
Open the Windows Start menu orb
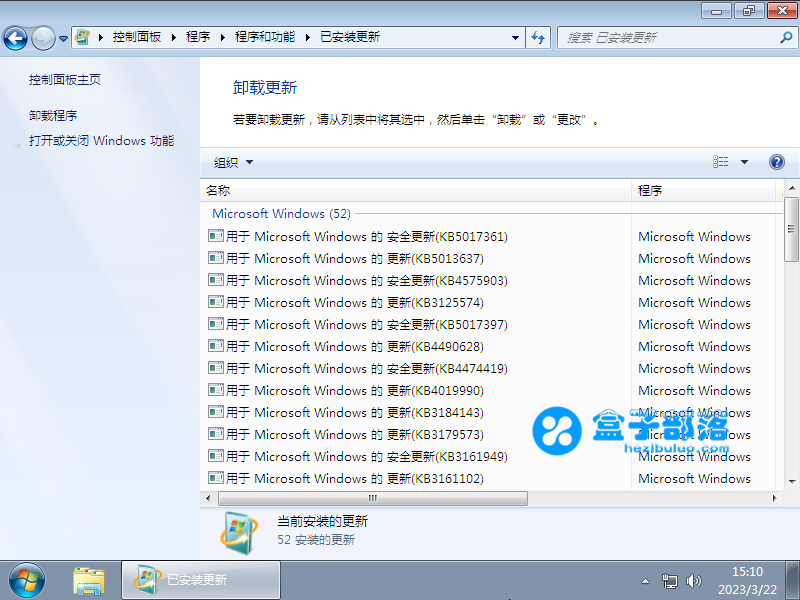pos(27,581)
